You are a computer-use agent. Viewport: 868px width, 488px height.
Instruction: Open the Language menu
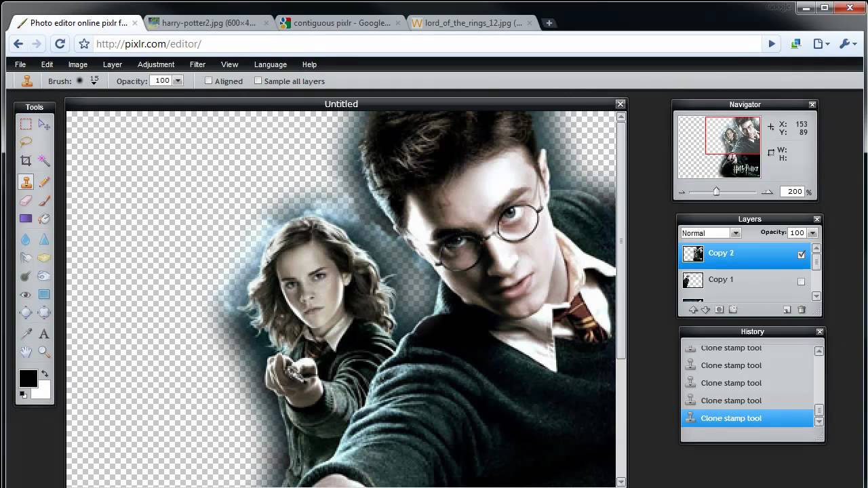(271, 64)
